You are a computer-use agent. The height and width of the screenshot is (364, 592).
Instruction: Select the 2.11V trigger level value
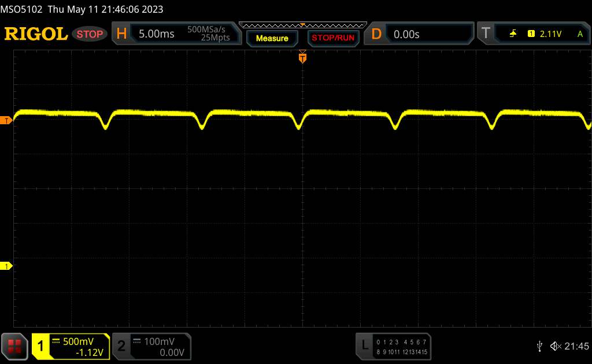click(551, 34)
